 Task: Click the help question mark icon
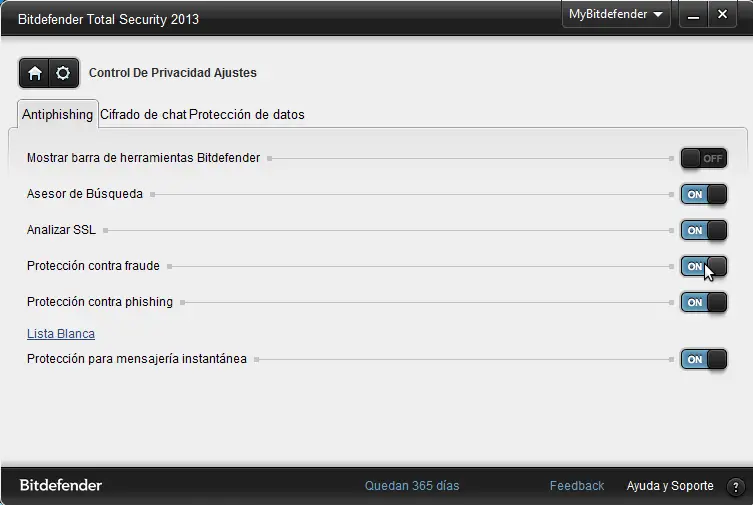[735, 486]
